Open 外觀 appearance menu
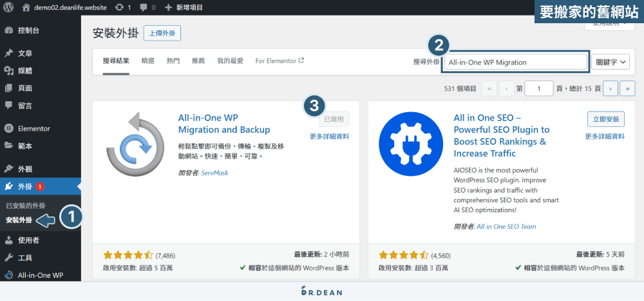Image resolution: width=644 pixels, height=301 pixels. click(40, 169)
